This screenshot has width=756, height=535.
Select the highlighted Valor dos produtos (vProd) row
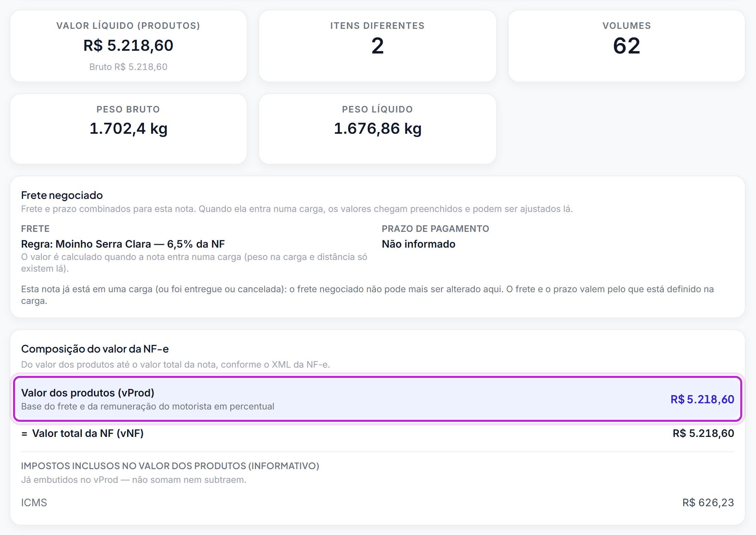point(377,399)
